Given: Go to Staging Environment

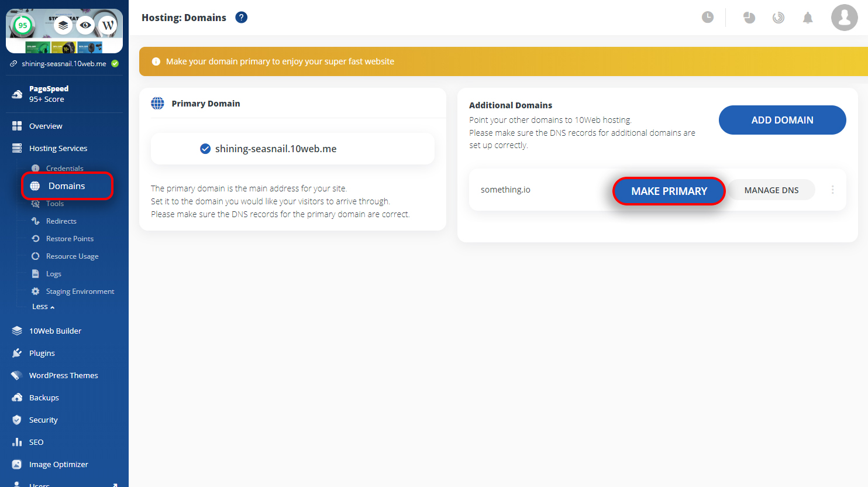Looking at the screenshot, I should [80, 291].
